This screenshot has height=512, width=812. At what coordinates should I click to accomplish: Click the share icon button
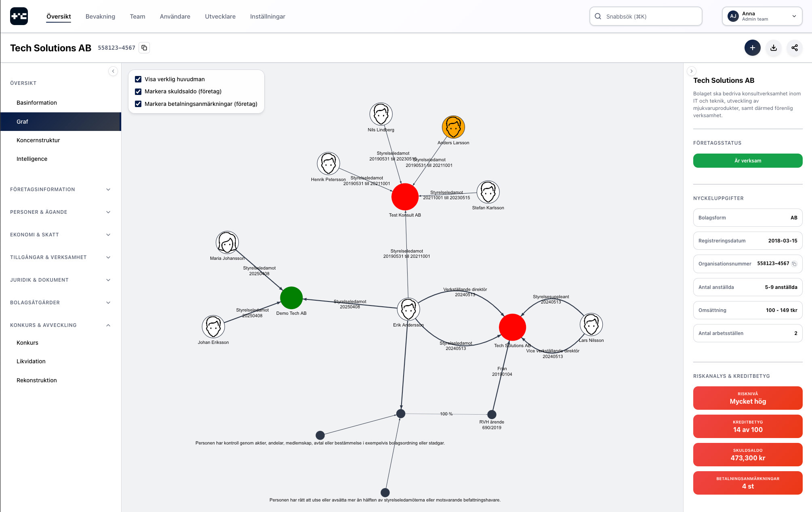pos(794,48)
